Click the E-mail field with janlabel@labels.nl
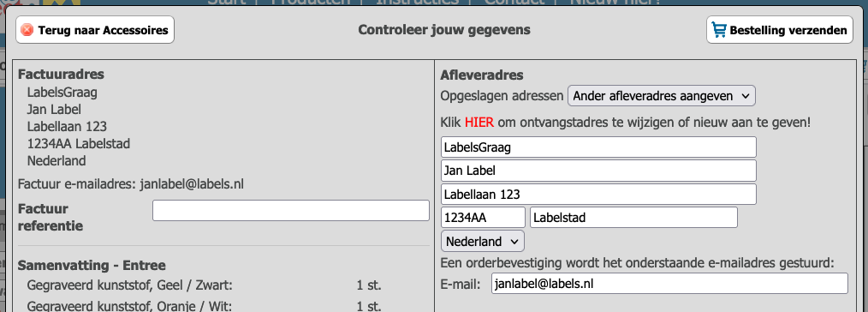This screenshot has height=312, width=868. point(669,283)
